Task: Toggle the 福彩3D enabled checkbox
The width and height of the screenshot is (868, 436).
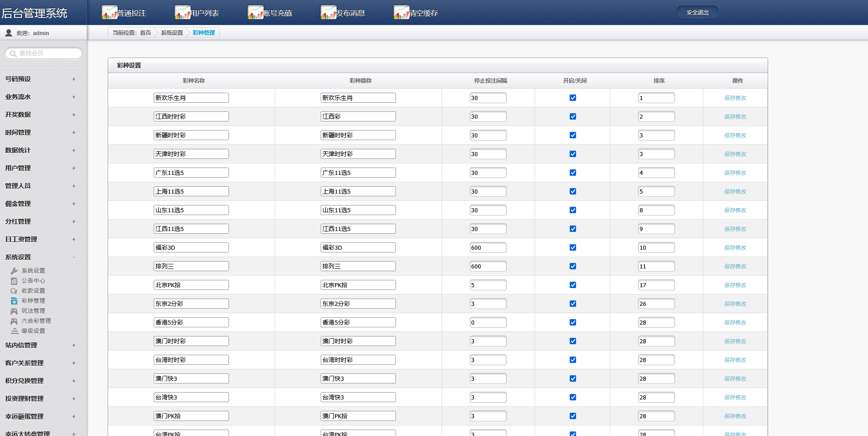Action: pos(573,247)
